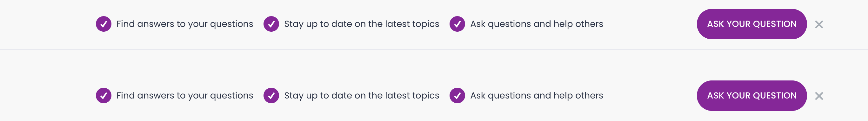868x121 pixels.
Task: Click ASK YOUR QUESTION button in first banner
Action: coord(752,24)
